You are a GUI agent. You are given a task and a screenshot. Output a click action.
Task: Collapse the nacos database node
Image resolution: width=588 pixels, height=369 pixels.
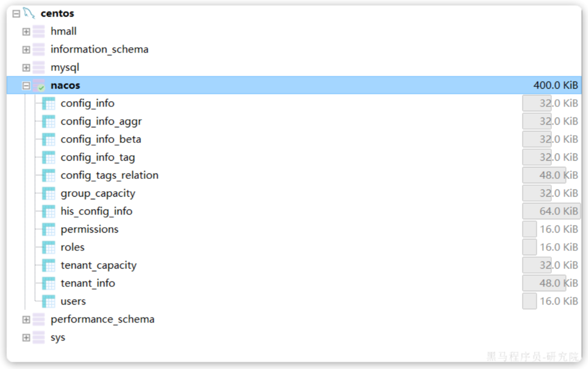tap(26, 86)
